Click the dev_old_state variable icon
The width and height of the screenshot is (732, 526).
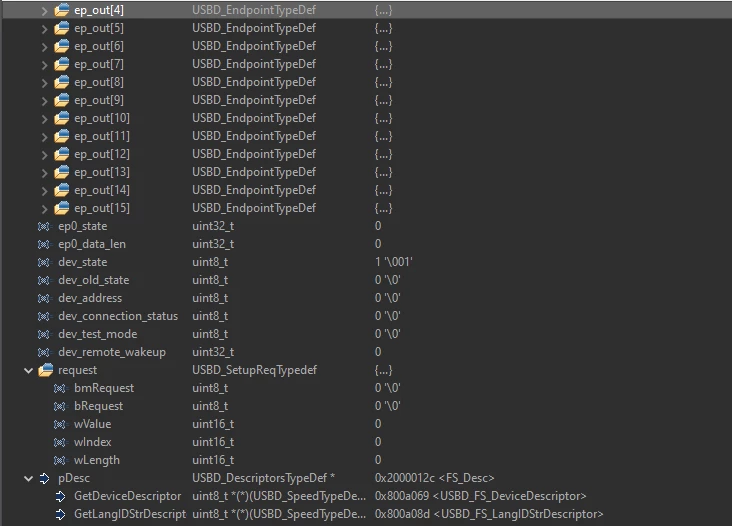point(44,281)
